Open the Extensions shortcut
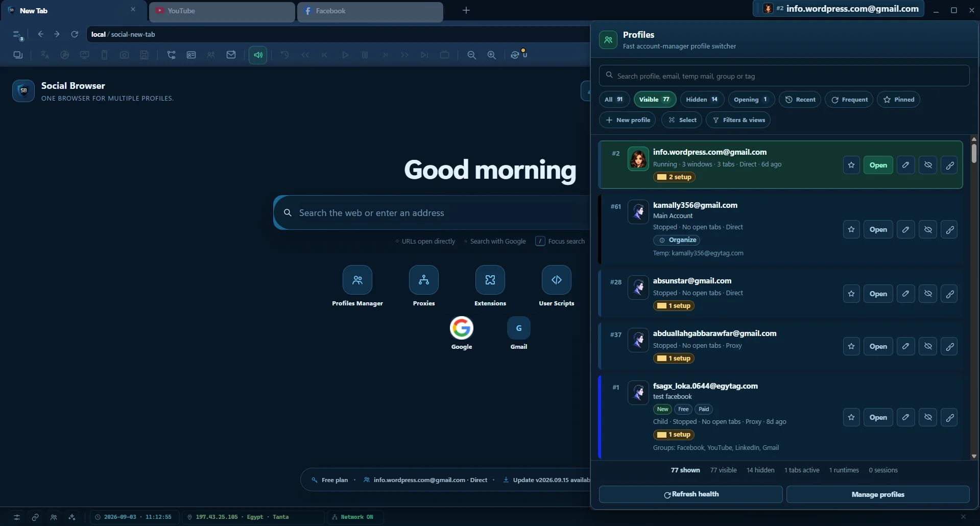Screen dimensions: 980x526 (490, 286)
